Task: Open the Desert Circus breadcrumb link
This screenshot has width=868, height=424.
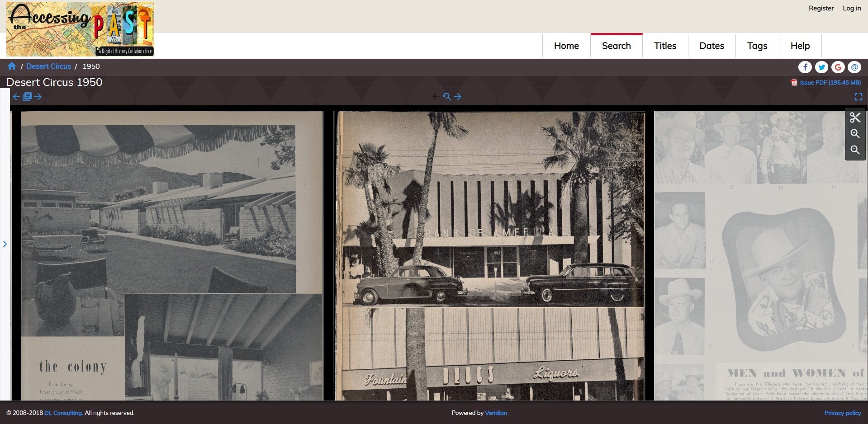Action: [48, 66]
